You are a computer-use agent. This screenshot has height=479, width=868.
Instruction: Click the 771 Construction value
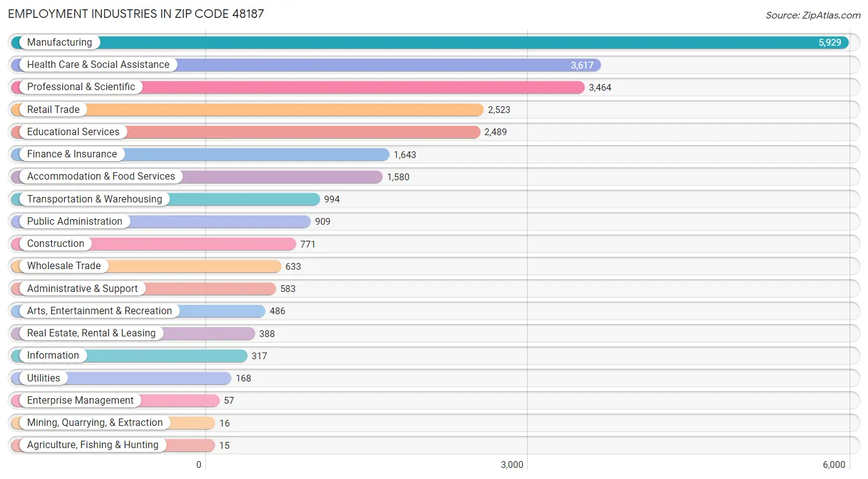pos(308,244)
